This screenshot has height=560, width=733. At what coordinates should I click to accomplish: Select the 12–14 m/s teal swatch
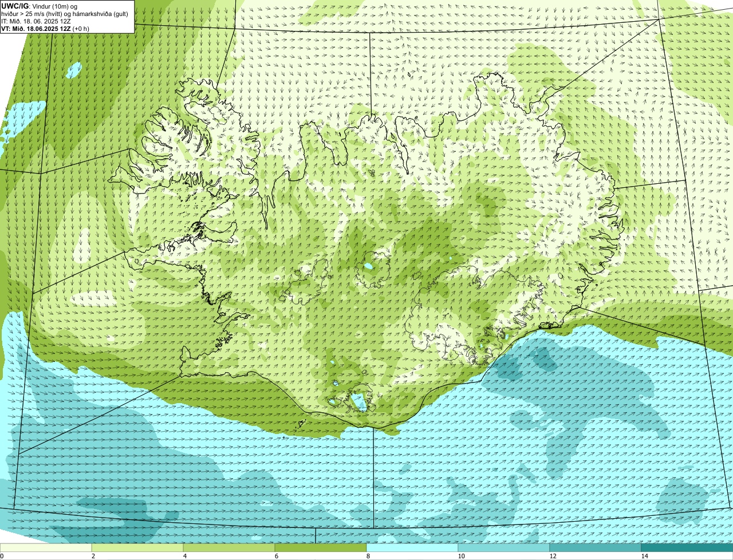pos(596,548)
